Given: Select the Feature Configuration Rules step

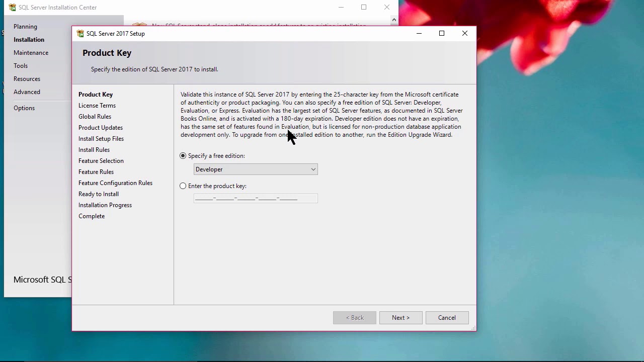Looking at the screenshot, I should pos(115,183).
